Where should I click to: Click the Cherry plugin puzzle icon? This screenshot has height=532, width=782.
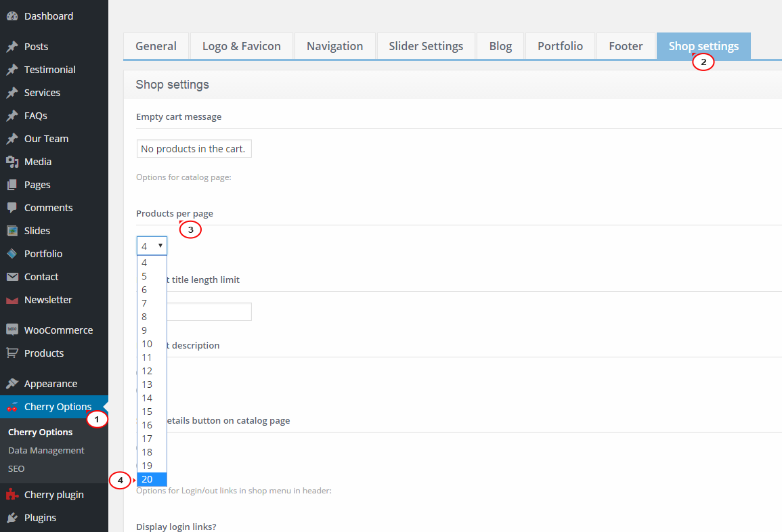tap(12, 495)
